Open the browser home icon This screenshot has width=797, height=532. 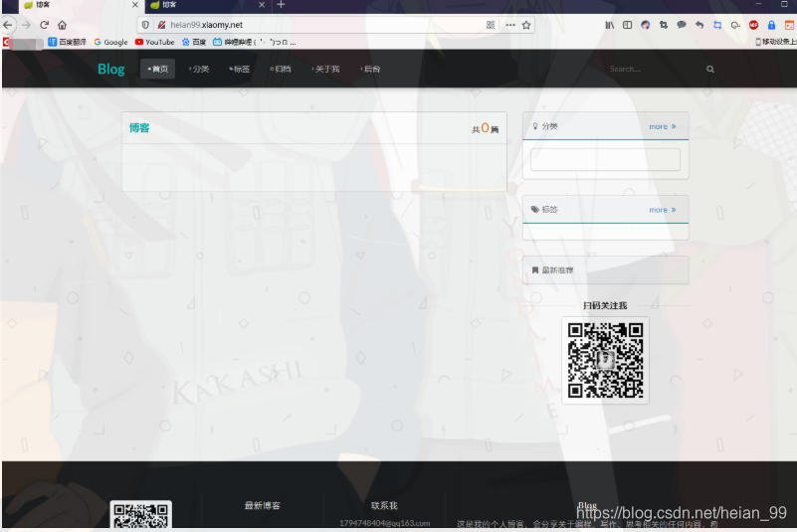[62, 25]
